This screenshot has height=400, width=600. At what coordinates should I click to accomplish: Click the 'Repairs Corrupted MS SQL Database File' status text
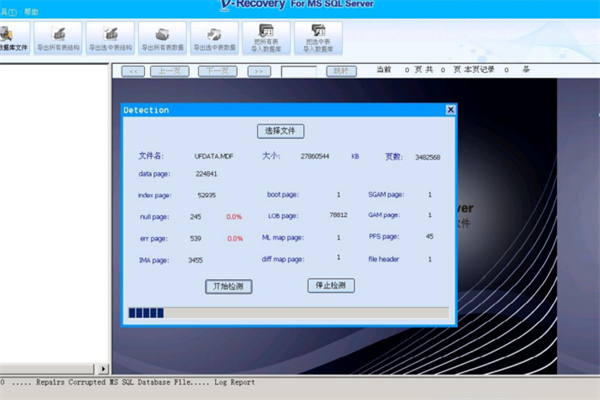(x=113, y=382)
